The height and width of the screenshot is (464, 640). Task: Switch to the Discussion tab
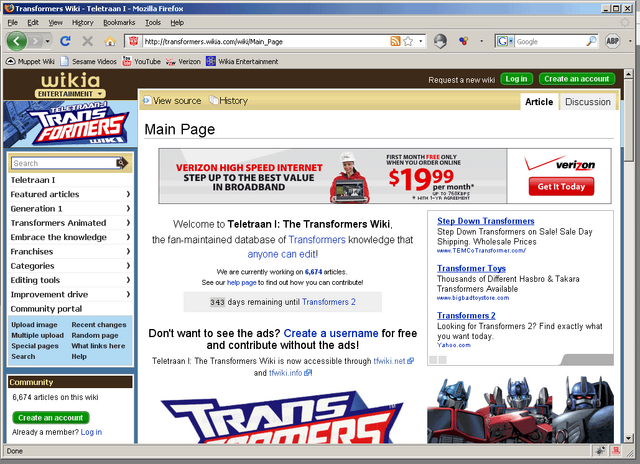[x=587, y=102]
